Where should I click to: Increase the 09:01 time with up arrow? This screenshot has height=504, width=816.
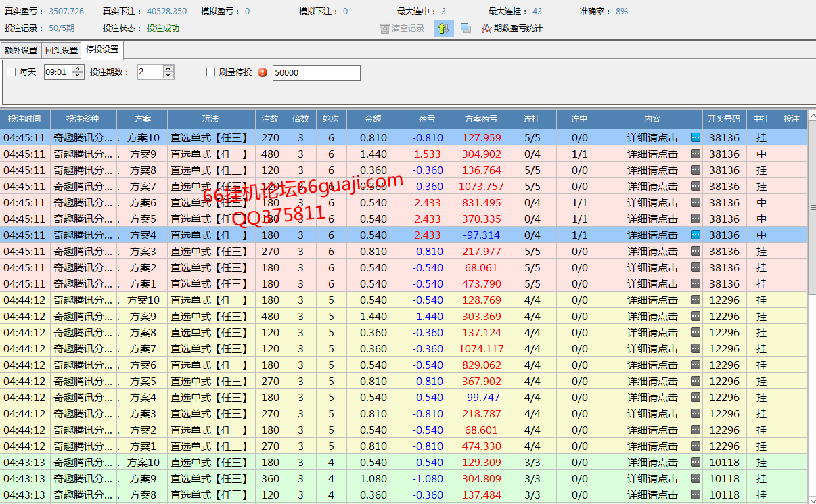(x=77, y=68)
